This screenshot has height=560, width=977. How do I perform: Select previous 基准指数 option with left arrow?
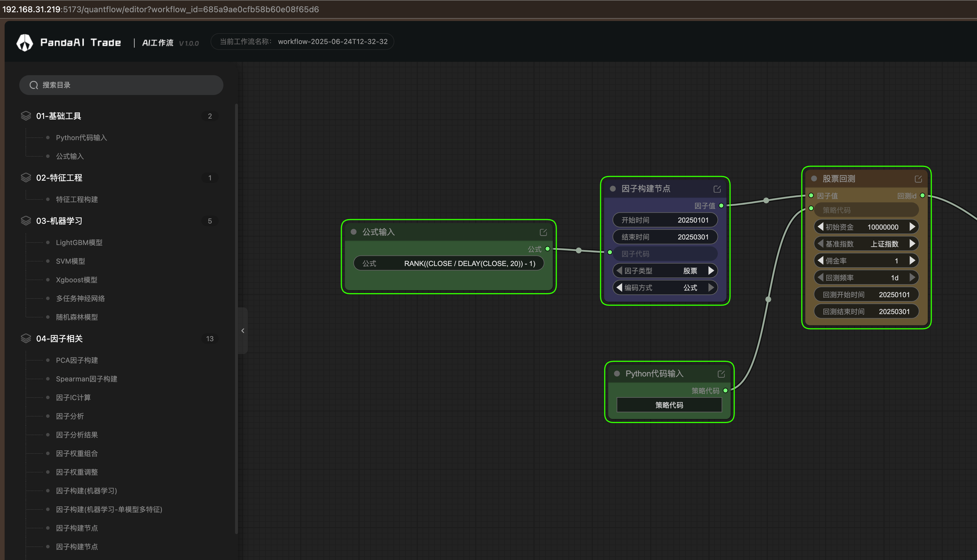click(820, 244)
